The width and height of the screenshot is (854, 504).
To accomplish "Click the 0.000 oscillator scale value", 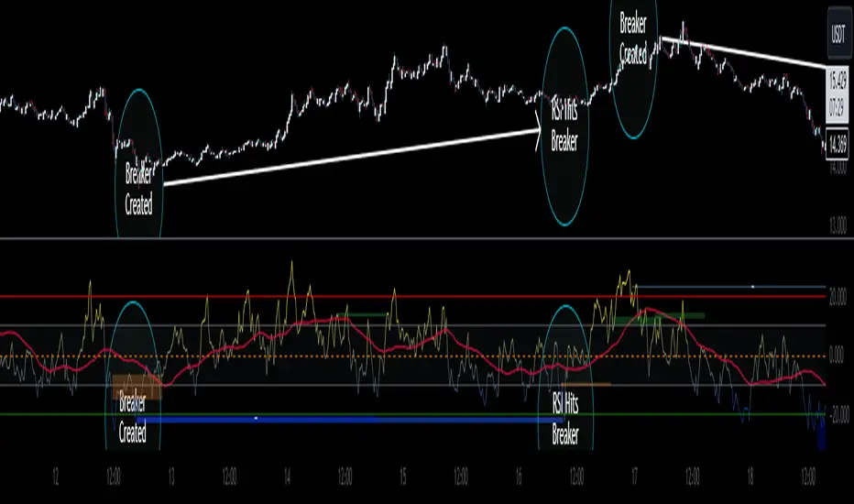I will [x=837, y=356].
